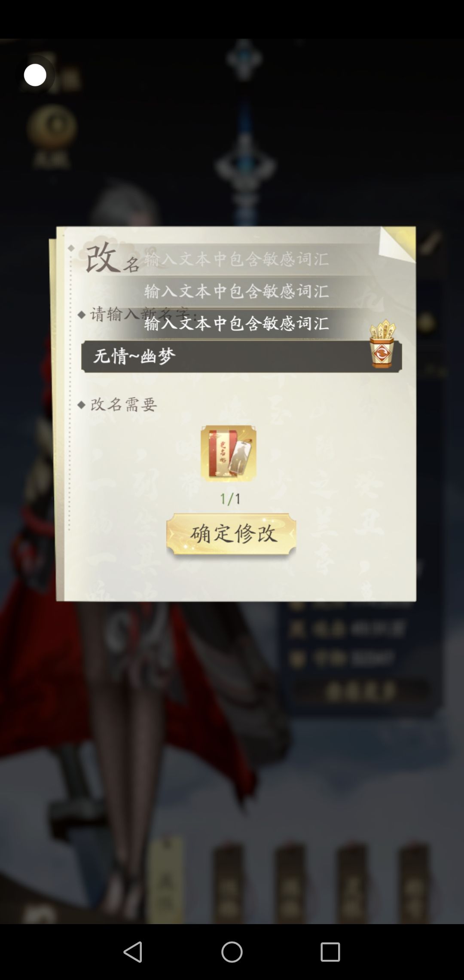Tap the Android back triangle button
This screenshot has width=464, height=980.
tap(133, 952)
